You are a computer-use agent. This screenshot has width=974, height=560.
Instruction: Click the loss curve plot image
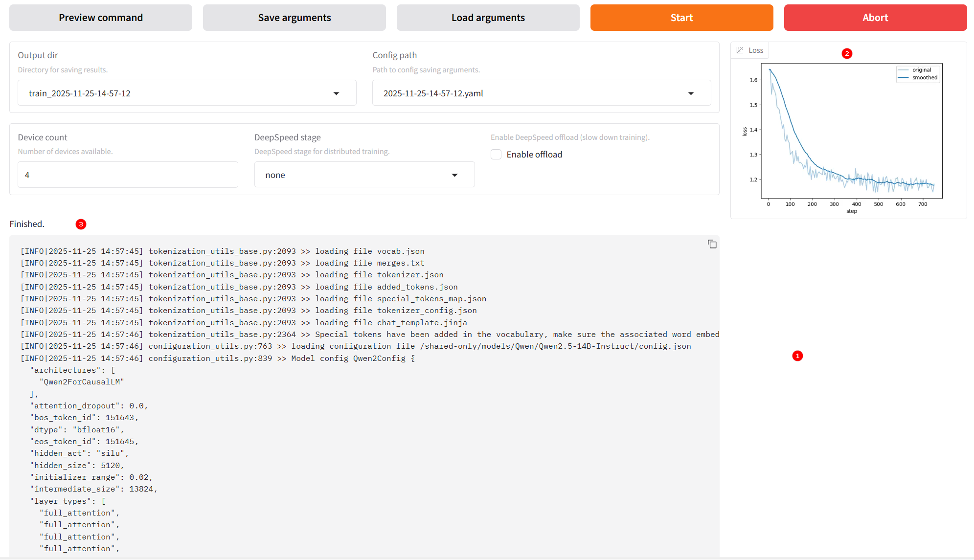tap(851, 132)
